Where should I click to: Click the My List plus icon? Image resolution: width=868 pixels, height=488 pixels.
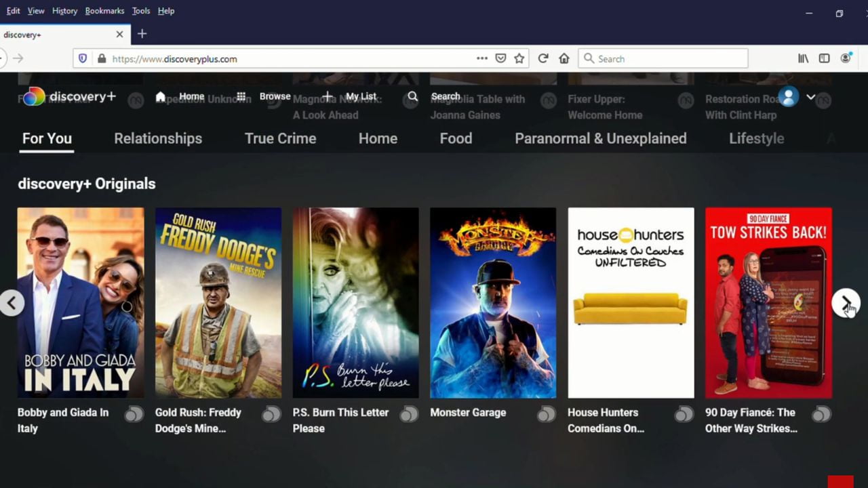click(x=327, y=96)
